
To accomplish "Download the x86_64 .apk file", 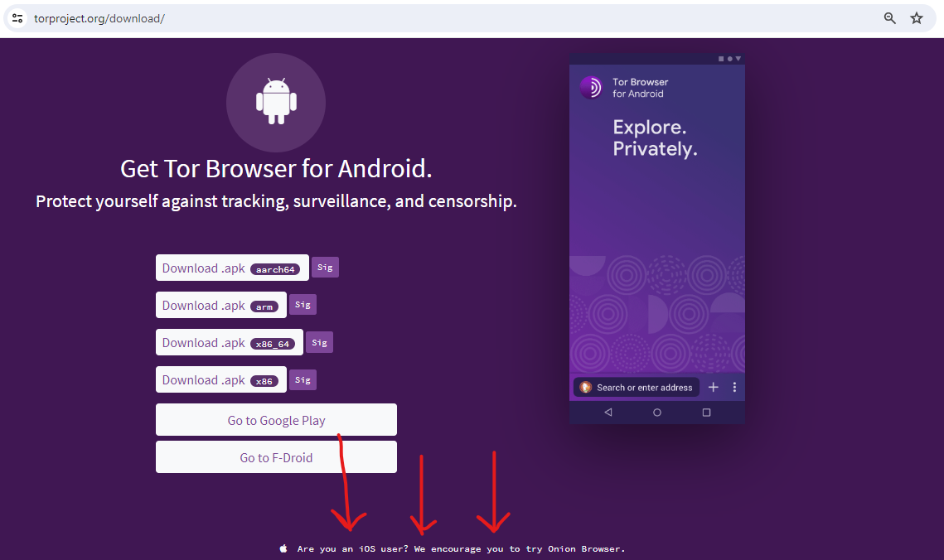I will click(x=230, y=342).
